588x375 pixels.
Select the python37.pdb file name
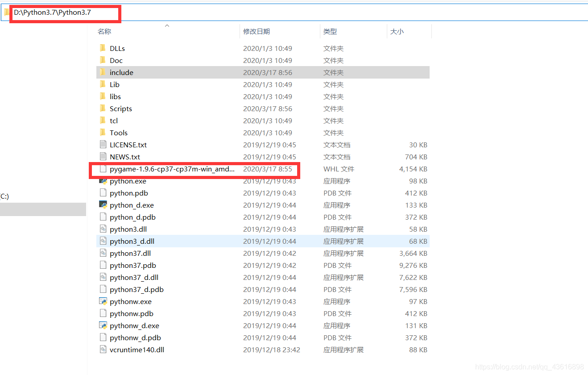(x=133, y=265)
